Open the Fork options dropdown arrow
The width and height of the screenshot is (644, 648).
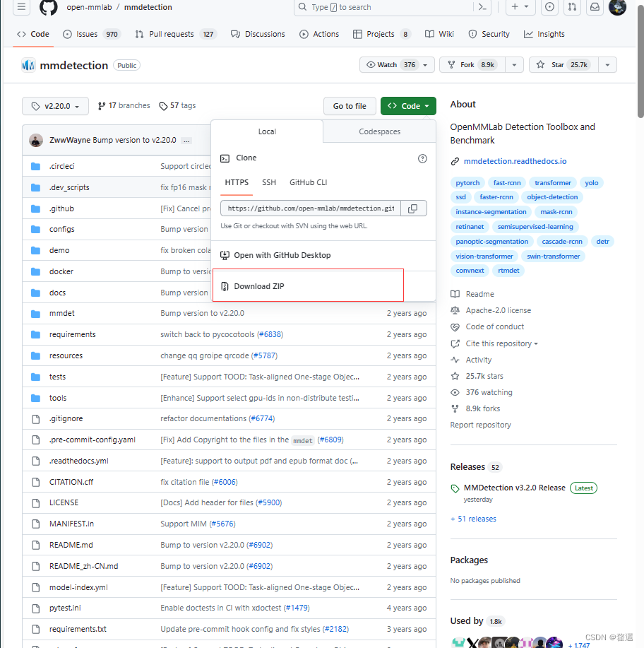tap(514, 65)
